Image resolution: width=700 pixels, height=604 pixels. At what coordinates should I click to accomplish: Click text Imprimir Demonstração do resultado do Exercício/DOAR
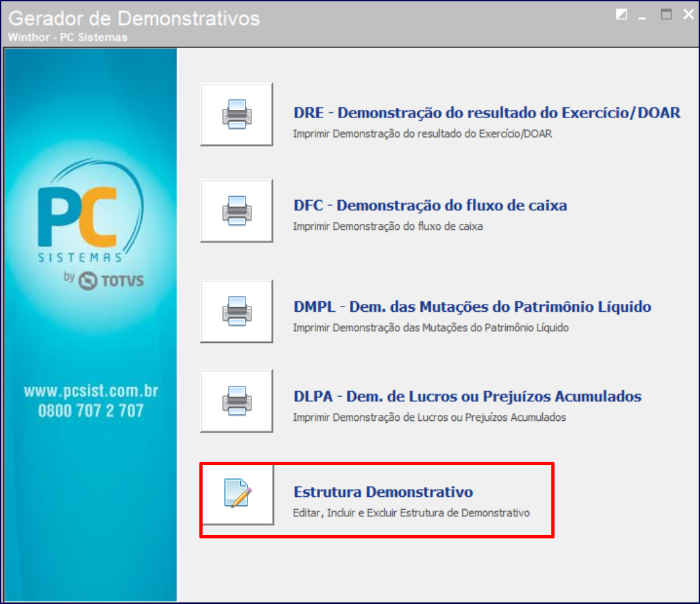coord(422,134)
